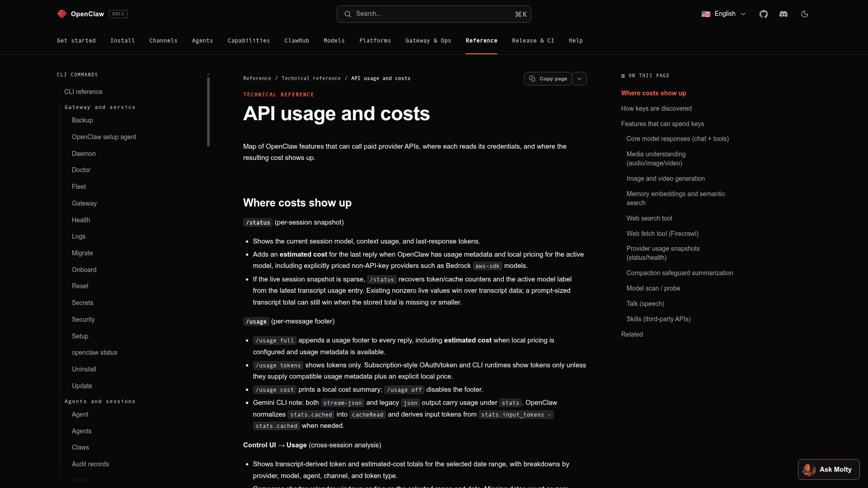Open the GitHub repository icon
The width and height of the screenshot is (868, 488).
click(764, 14)
